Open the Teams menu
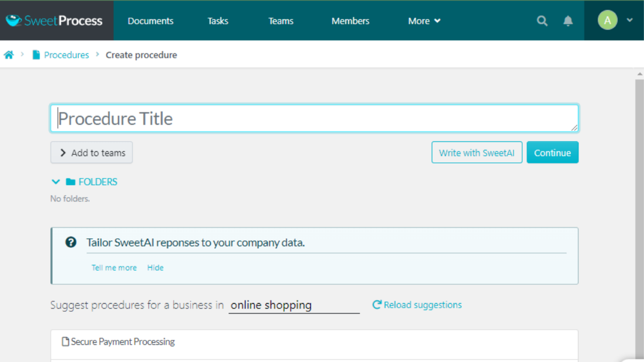 point(281,21)
